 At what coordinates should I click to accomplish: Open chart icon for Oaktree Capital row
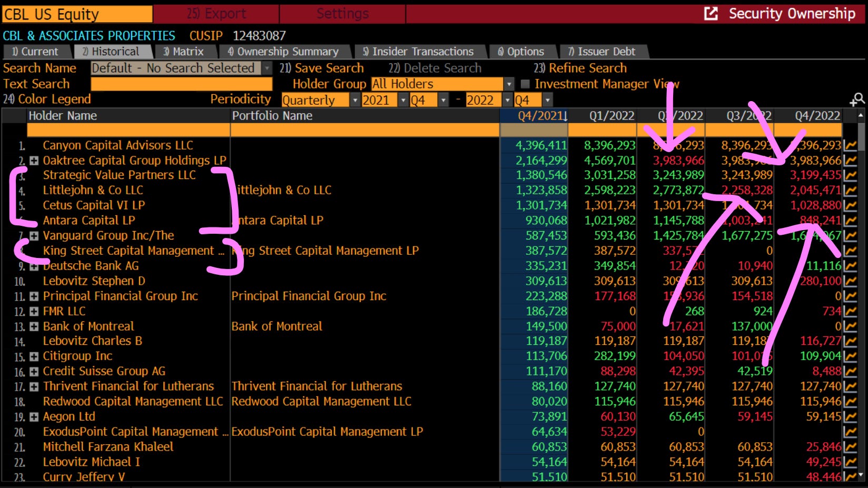[850, 161]
